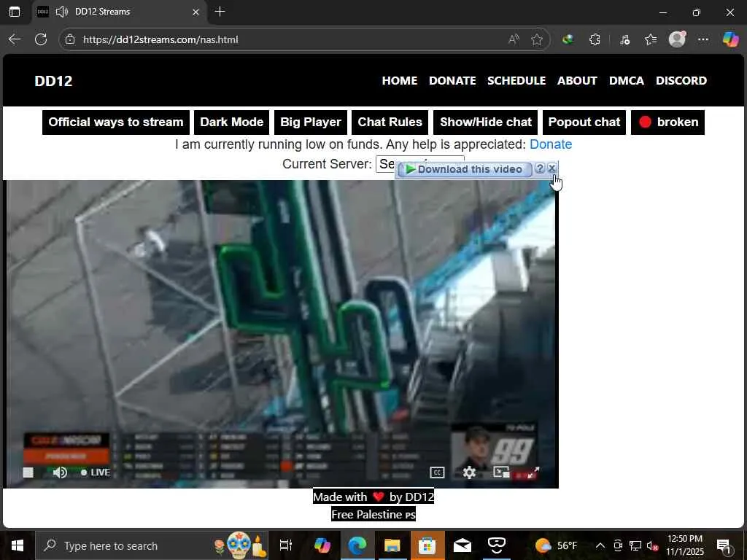Click Download this video button
The width and height of the screenshot is (747, 560).
[465, 169]
